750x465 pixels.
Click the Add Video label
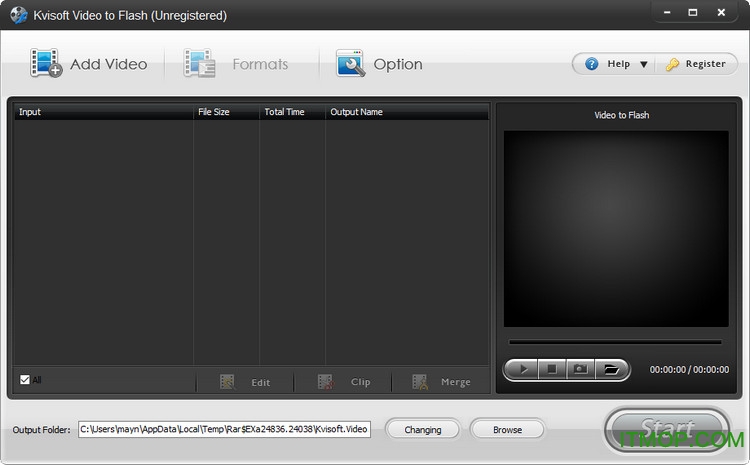109,64
